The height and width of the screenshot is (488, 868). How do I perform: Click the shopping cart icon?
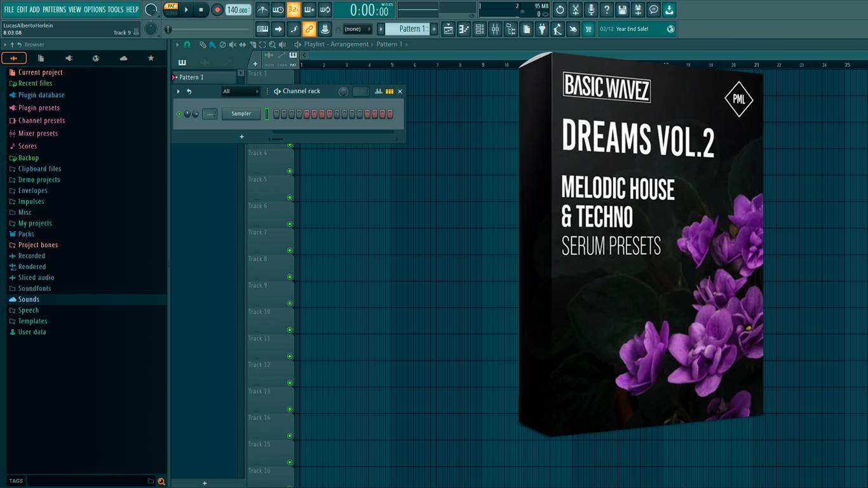588,29
